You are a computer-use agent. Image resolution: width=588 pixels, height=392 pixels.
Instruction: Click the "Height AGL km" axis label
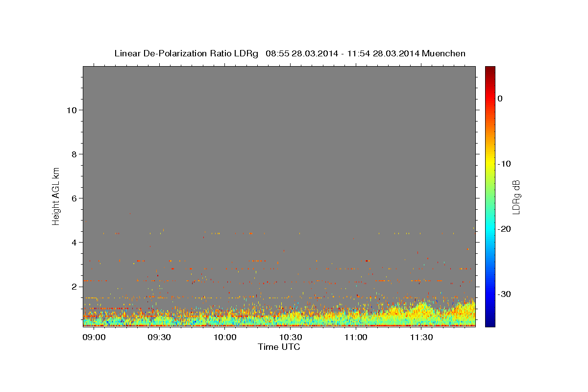pos(56,196)
